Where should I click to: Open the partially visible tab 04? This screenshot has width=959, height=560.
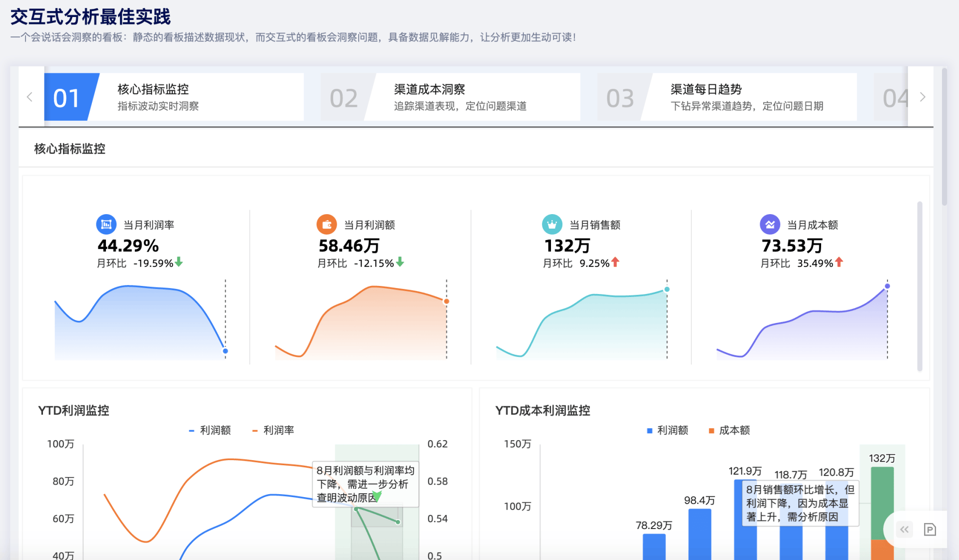coord(891,97)
